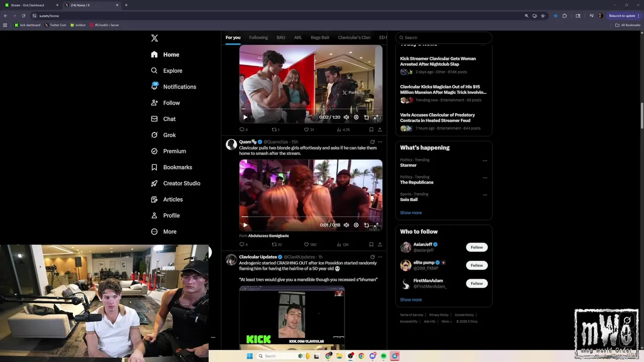The height and width of the screenshot is (362, 644).
Task: Open Windows Start menu
Action: pos(249,356)
